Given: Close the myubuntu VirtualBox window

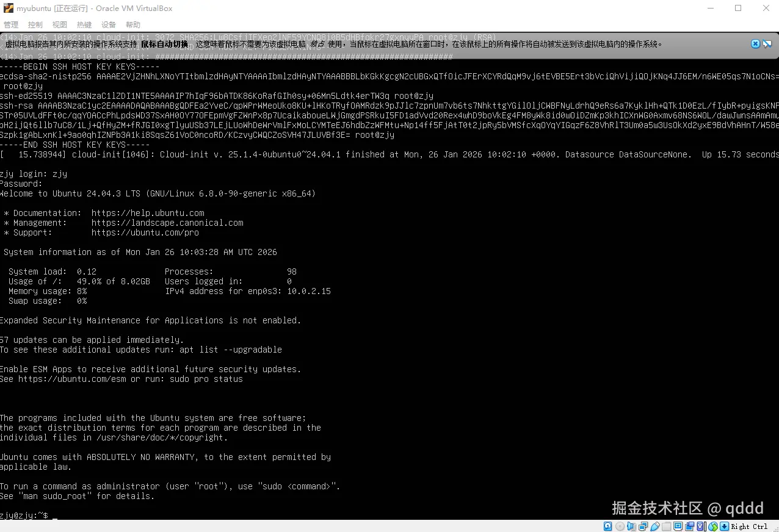Looking at the screenshot, I should (x=766, y=8).
